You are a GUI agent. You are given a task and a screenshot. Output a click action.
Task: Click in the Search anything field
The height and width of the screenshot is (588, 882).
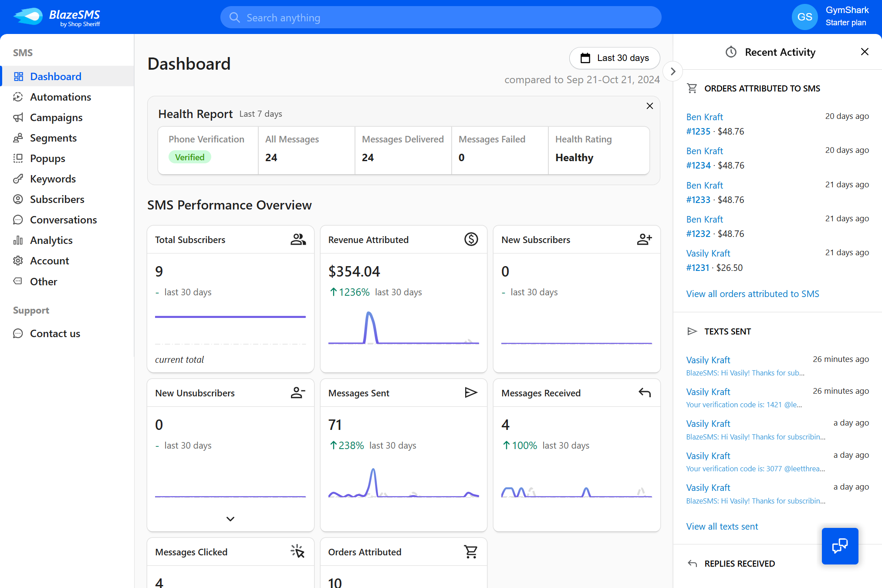(441, 17)
